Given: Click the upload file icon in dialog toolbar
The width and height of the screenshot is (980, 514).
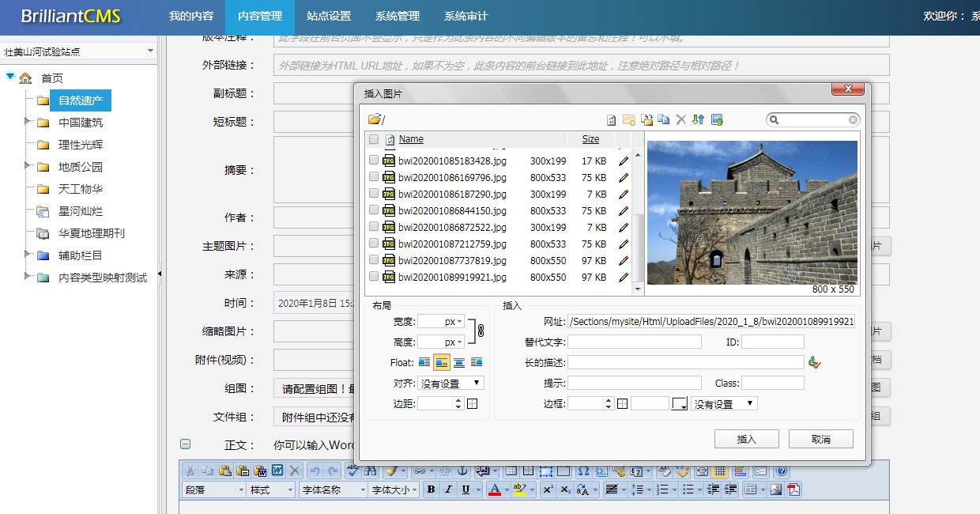Looking at the screenshot, I should 717,120.
